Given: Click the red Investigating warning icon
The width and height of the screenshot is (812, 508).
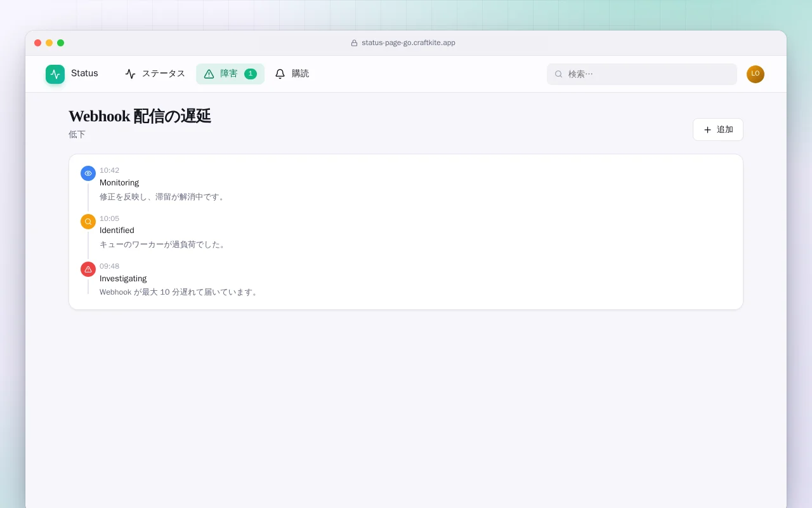Looking at the screenshot, I should coord(88,269).
